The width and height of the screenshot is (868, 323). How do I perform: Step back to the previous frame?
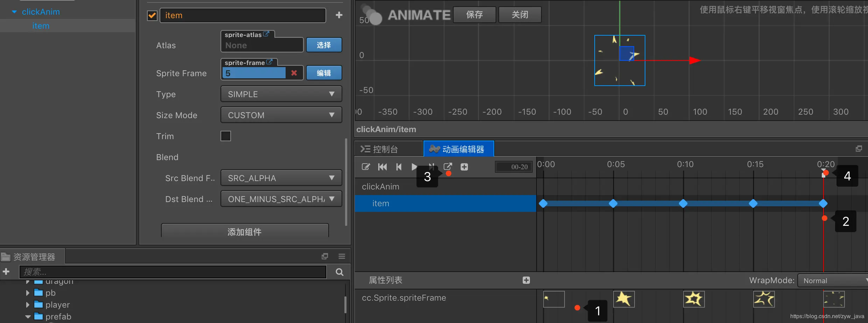[x=399, y=167]
